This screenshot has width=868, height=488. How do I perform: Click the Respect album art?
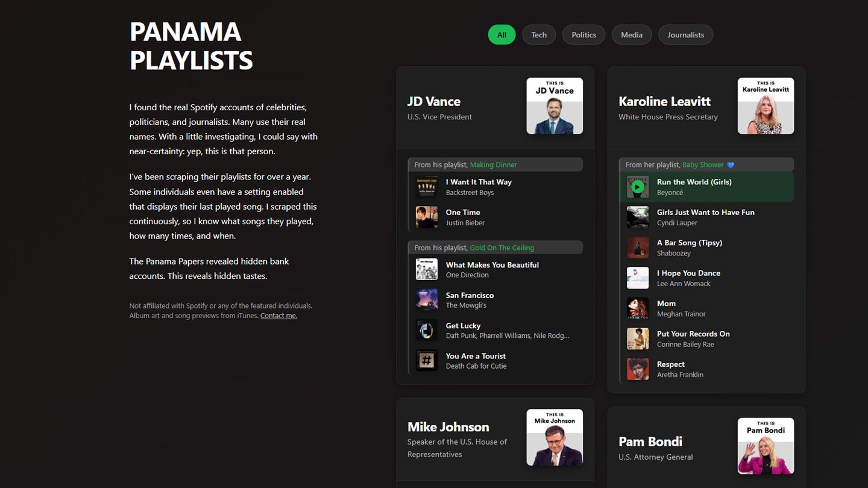638,369
